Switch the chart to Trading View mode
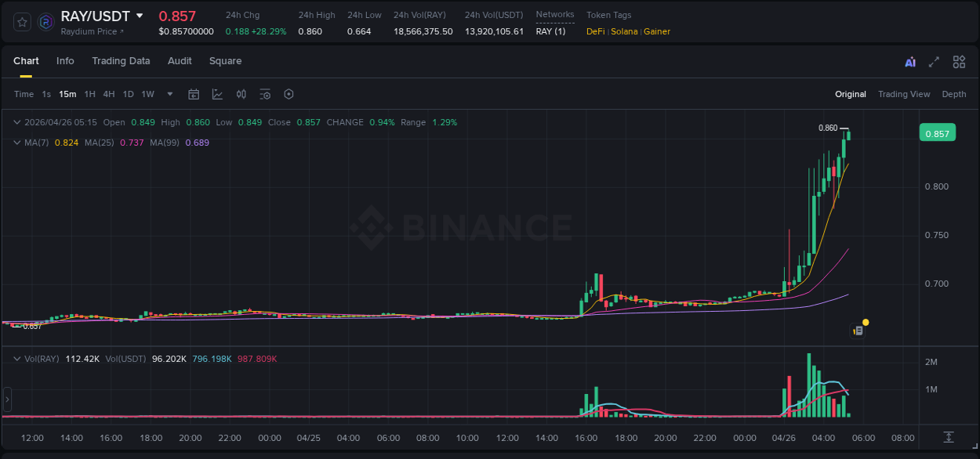 904,94
